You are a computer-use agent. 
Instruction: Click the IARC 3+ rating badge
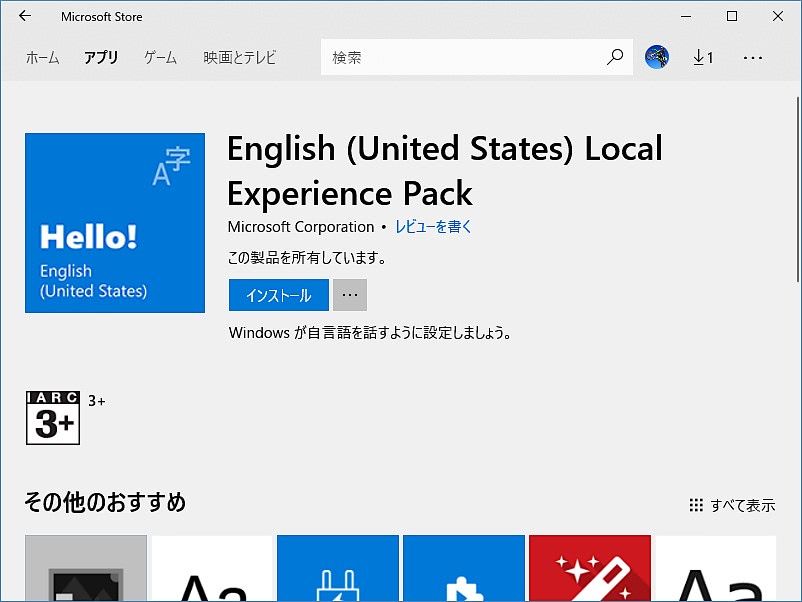point(53,418)
